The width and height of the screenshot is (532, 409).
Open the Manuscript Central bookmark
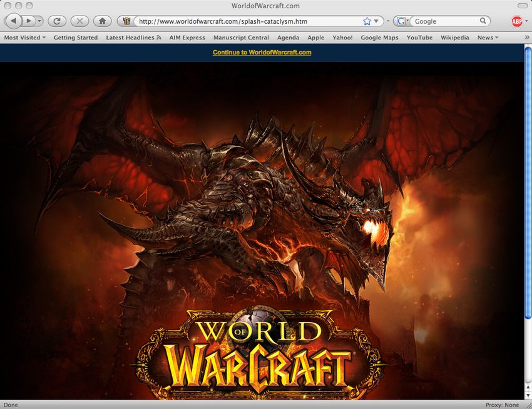241,38
